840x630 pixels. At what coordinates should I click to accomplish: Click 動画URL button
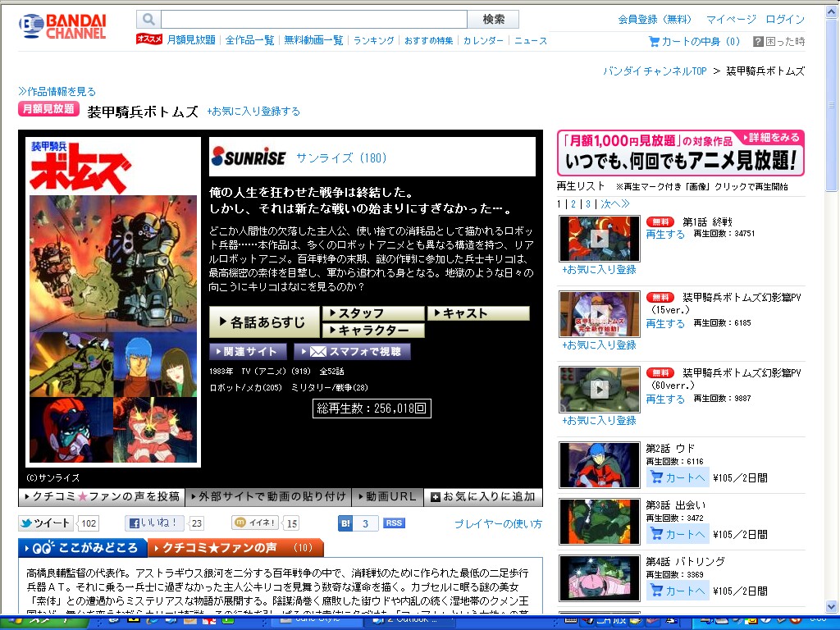(387, 496)
